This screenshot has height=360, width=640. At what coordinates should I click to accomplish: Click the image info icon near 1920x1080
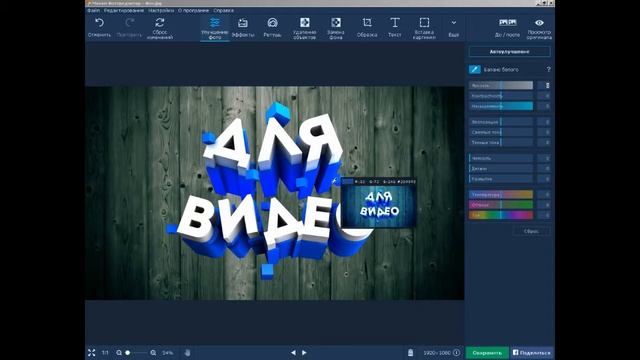click(457, 353)
